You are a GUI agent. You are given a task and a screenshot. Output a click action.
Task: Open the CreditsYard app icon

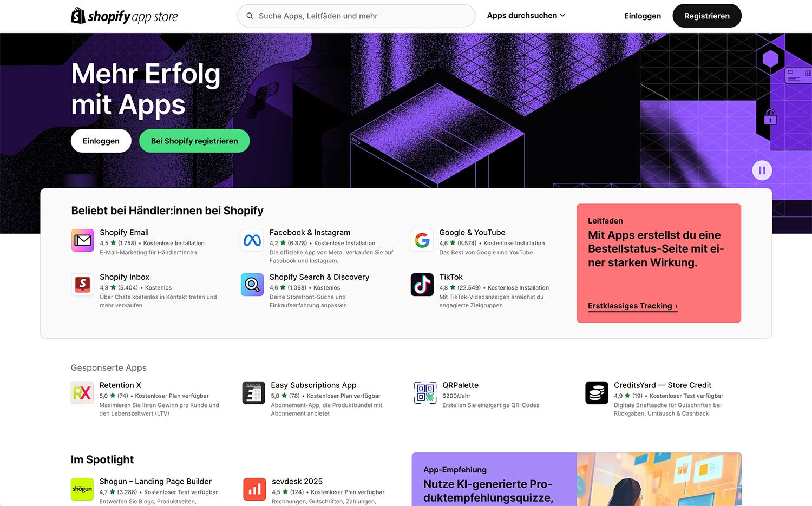click(x=597, y=393)
